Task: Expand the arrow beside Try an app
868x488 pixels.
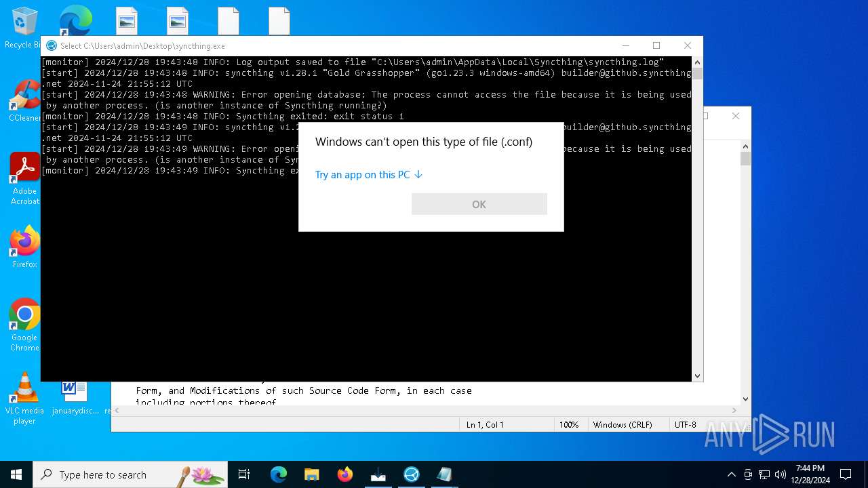Action: click(418, 175)
